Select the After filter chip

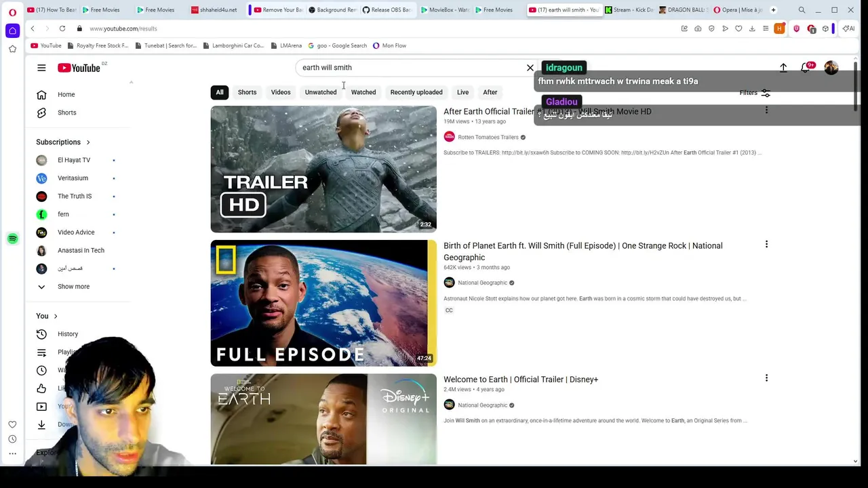(490, 92)
